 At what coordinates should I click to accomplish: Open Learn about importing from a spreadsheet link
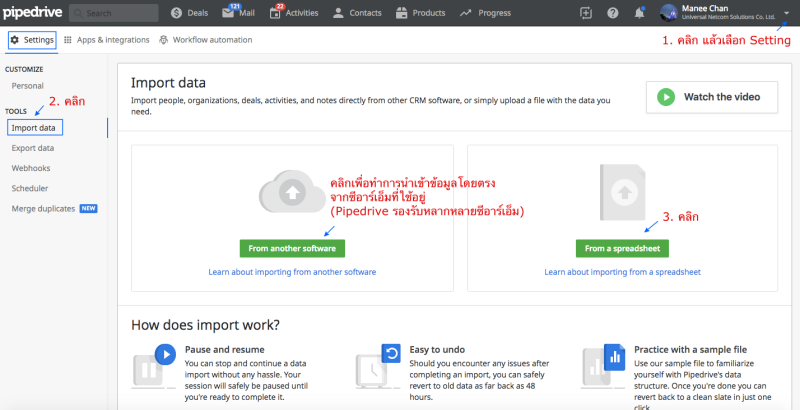click(x=622, y=272)
